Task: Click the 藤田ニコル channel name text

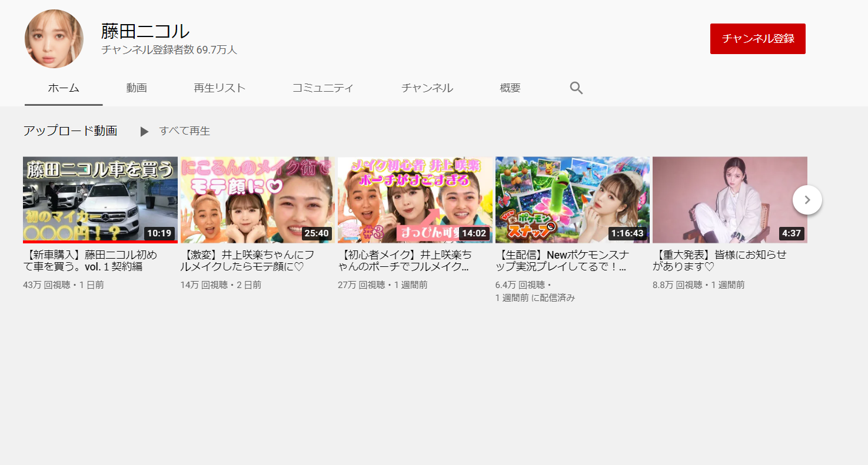Action: coord(145,31)
